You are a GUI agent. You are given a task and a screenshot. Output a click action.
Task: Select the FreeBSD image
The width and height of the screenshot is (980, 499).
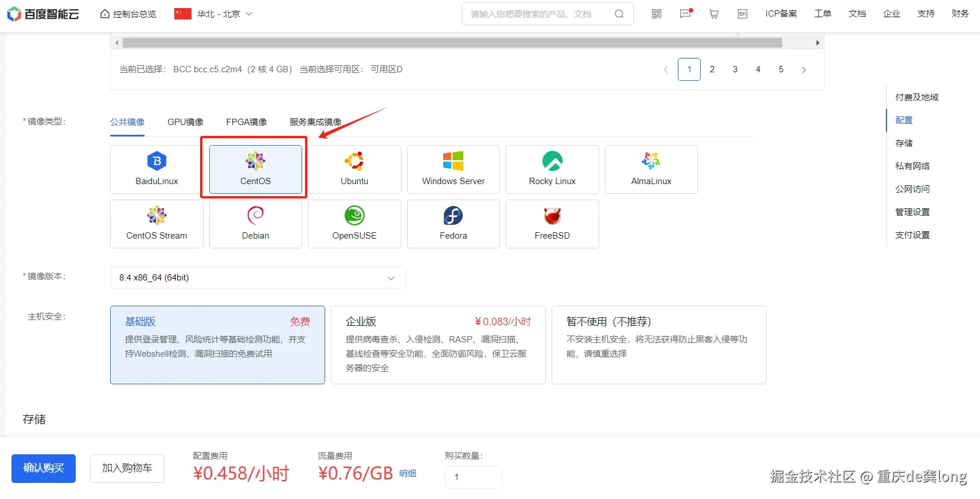(x=552, y=224)
